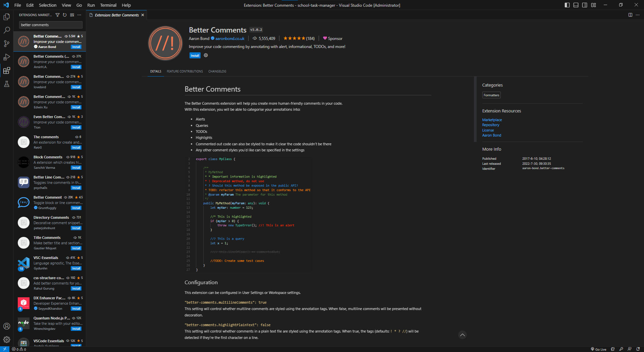Close the Extension: Better Comments tab
The width and height of the screenshot is (644, 352).
143,15
